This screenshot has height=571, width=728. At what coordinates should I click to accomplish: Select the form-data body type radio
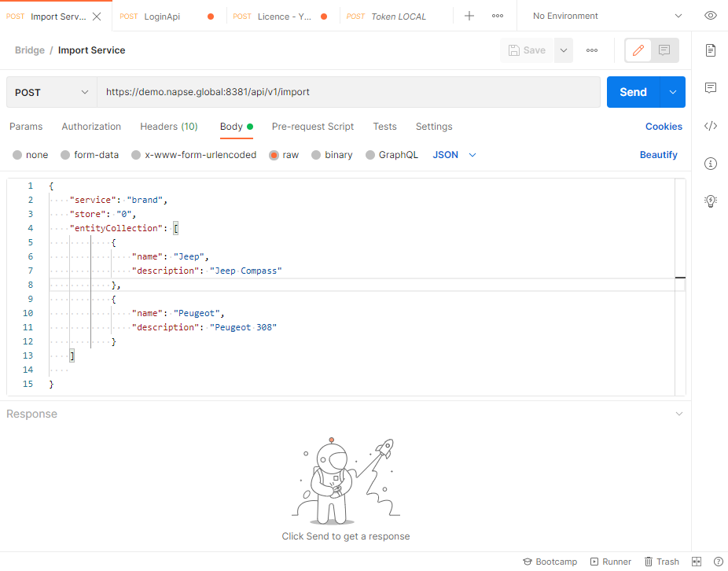click(x=65, y=155)
